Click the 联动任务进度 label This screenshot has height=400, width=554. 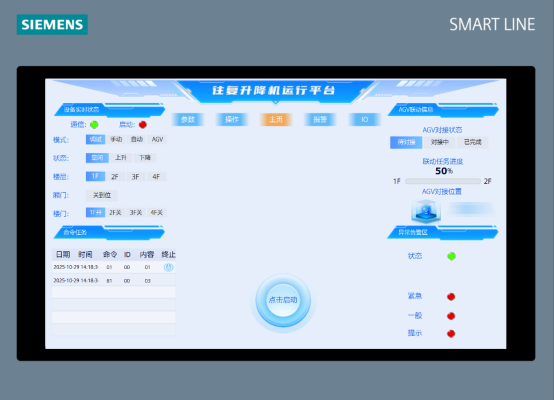tap(443, 161)
